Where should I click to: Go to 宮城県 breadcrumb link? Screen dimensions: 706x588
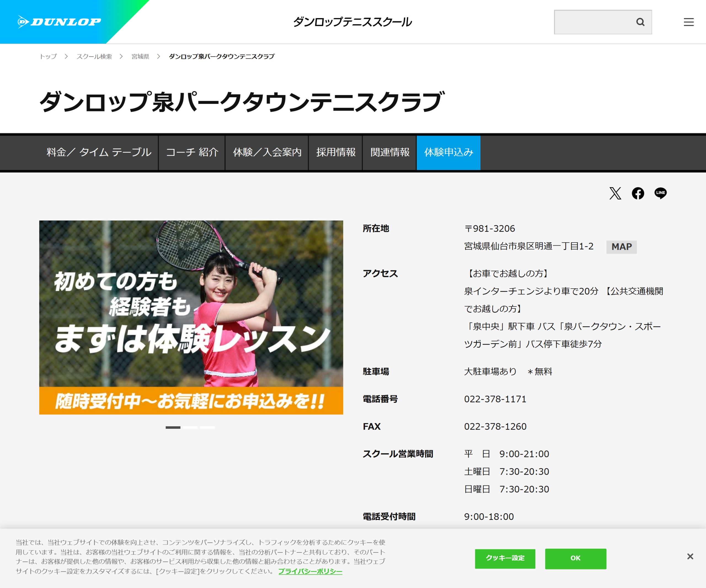pyautogui.click(x=140, y=57)
